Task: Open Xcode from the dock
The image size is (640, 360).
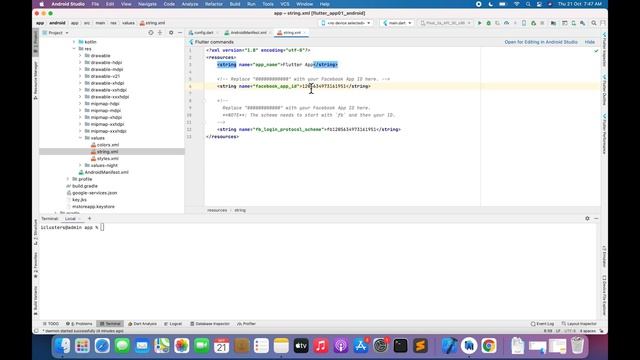Action: 449,346
